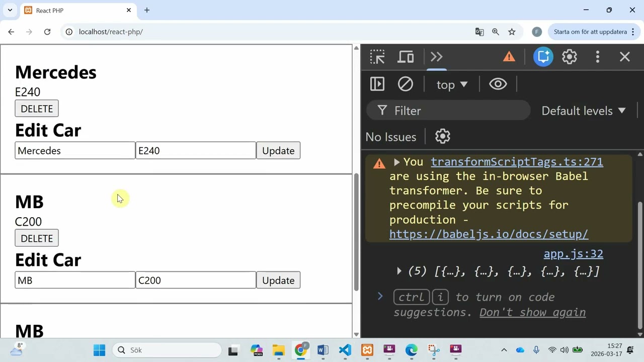Open the Windows Start menu
The height and width of the screenshot is (362, 644).
(99, 350)
